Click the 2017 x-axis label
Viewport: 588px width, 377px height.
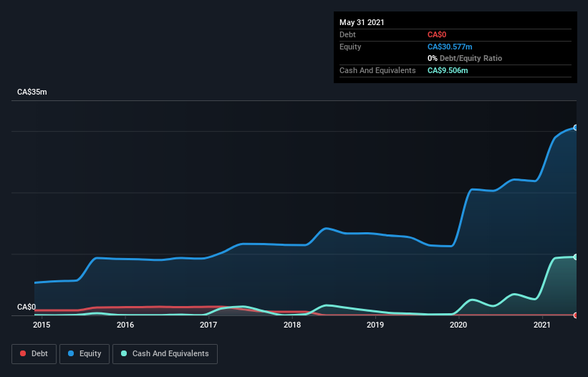pos(208,325)
